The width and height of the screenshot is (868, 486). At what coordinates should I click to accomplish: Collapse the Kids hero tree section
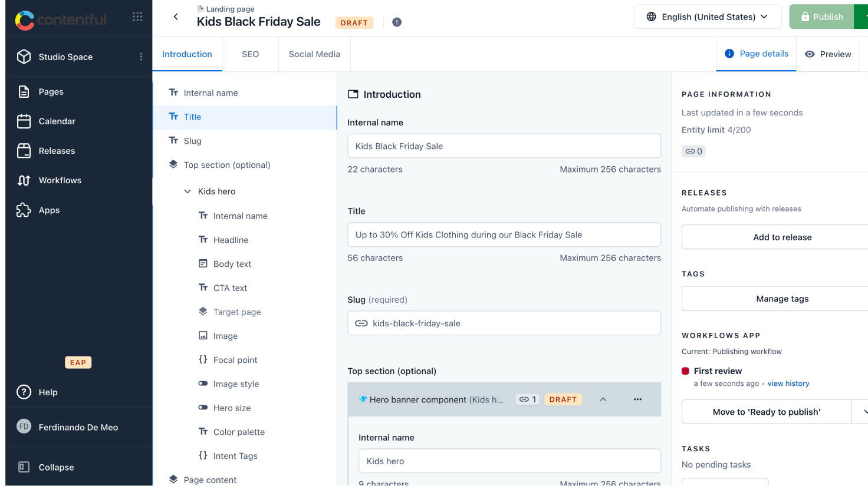[188, 191]
